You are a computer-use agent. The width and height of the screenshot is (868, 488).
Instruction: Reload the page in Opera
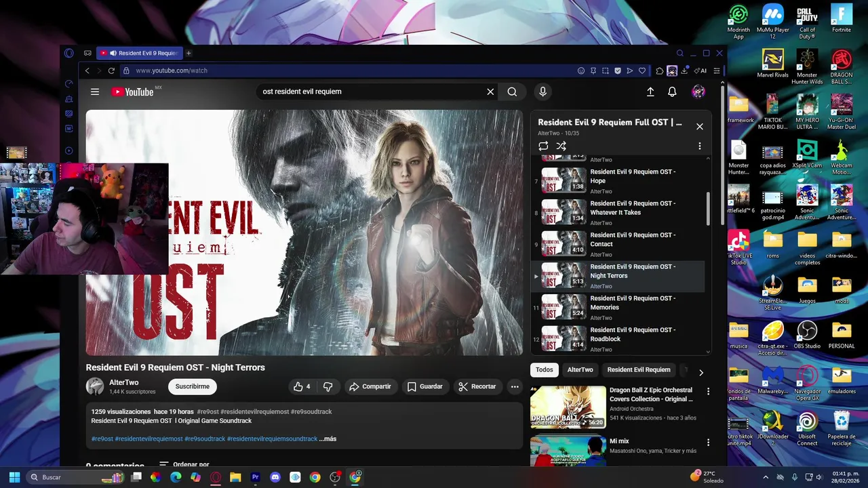[111, 70]
